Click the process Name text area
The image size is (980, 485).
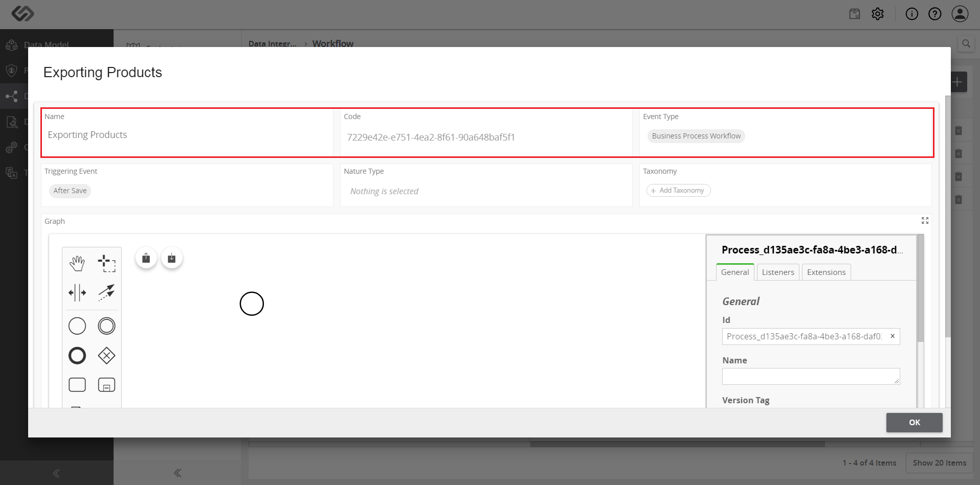click(x=811, y=377)
